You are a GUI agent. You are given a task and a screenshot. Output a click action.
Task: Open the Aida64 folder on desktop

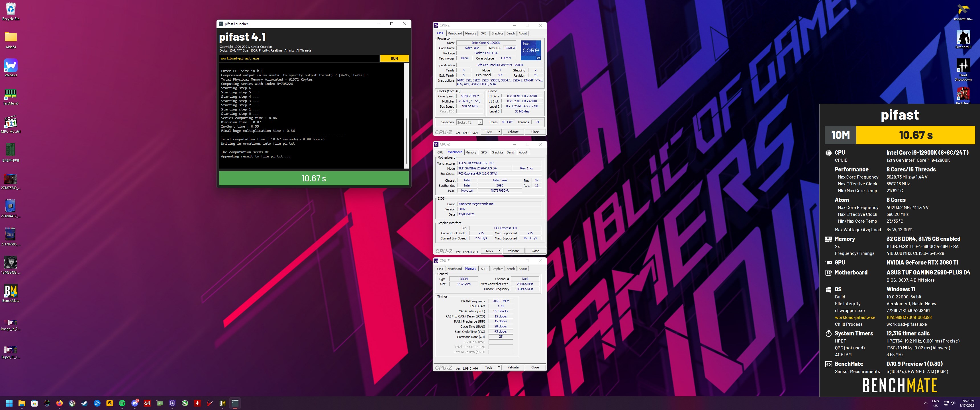[11, 40]
